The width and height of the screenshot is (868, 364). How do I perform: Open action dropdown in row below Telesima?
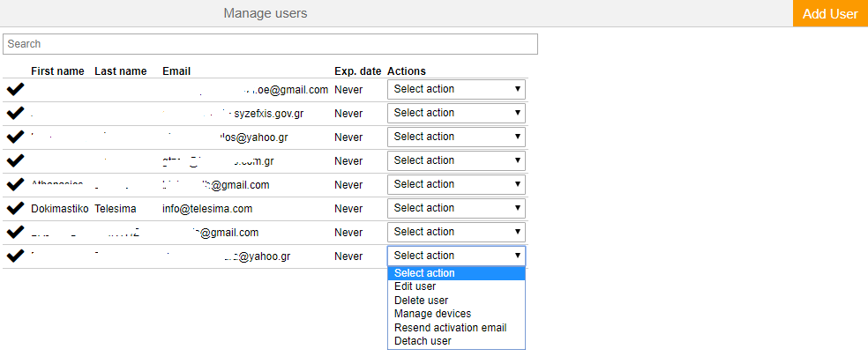pos(456,232)
